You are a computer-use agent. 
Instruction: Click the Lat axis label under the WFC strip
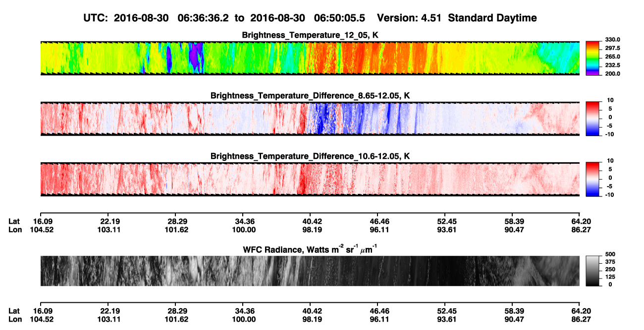point(14,311)
